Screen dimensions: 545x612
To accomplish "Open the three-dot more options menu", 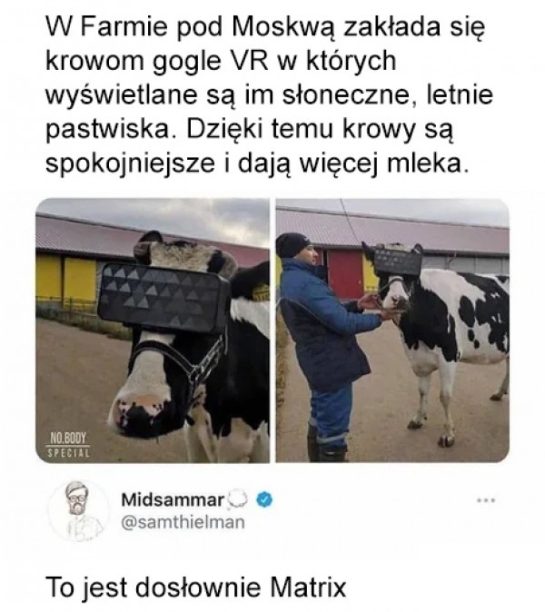I will [x=486, y=500].
